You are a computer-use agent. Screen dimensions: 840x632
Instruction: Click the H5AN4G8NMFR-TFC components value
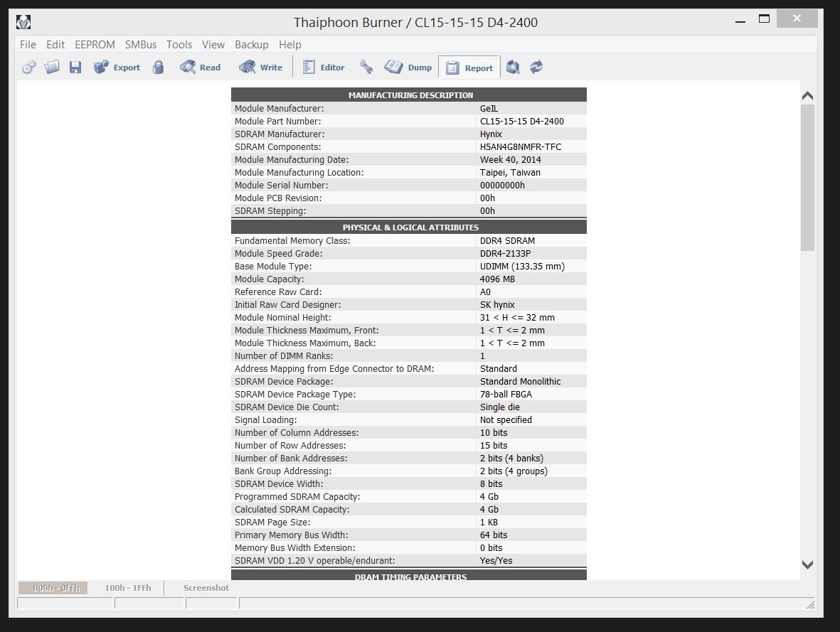(521, 146)
